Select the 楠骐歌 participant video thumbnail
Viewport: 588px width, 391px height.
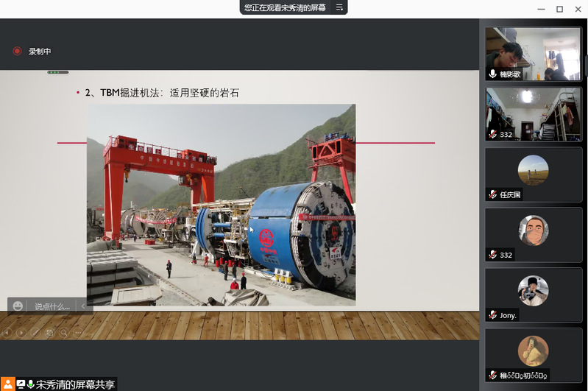coord(533,54)
